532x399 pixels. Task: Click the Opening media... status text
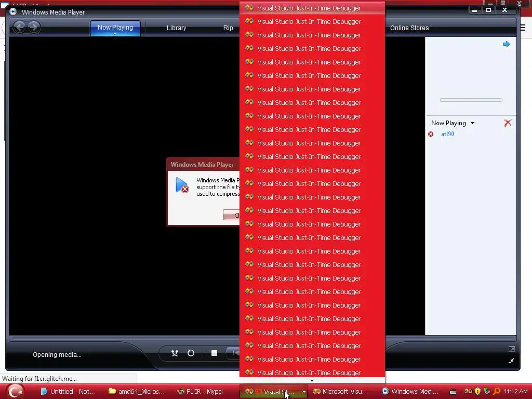point(57,354)
